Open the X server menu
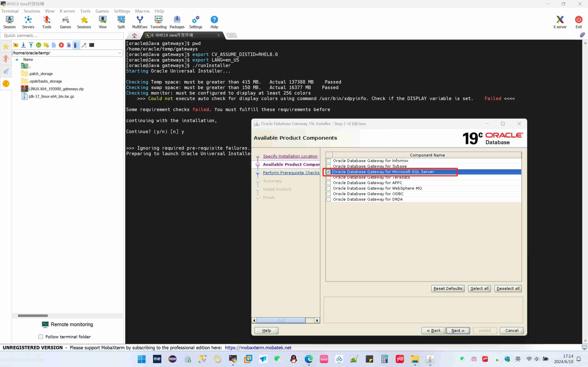The image size is (588, 367). tap(67, 11)
